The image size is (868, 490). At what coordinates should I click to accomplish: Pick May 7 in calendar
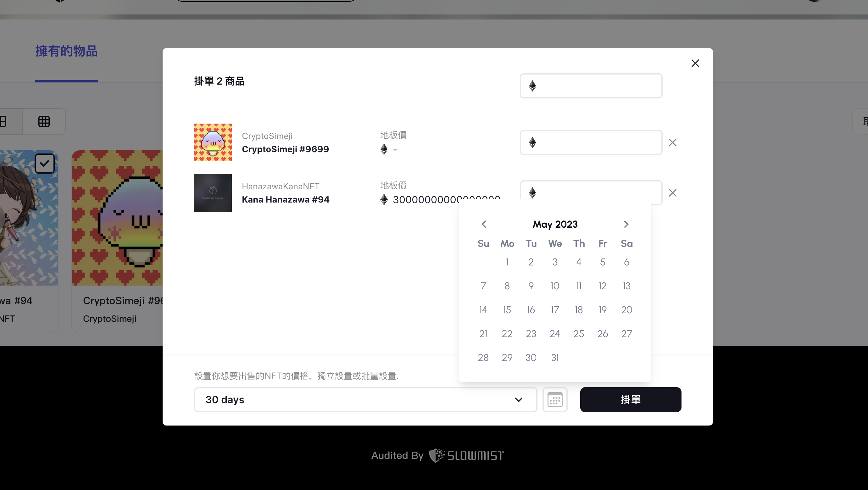pyautogui.click(x=483, y=286)
